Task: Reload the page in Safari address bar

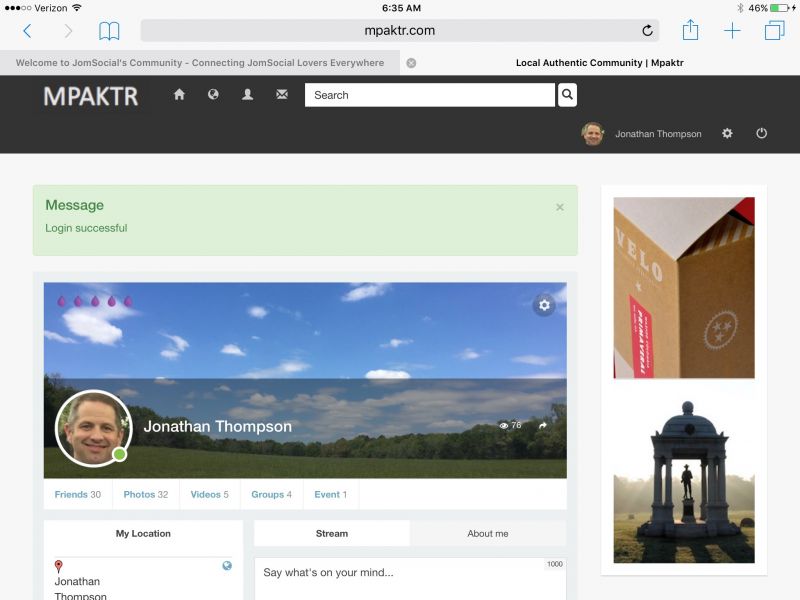Action: tap(647, 30)
